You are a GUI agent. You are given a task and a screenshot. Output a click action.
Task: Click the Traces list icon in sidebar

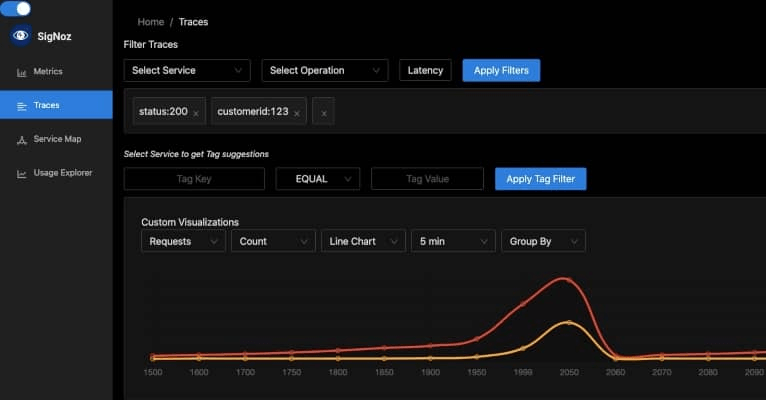[21, 106]
